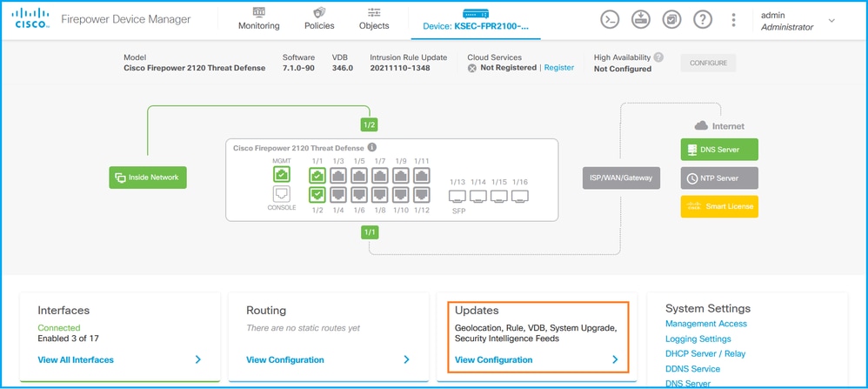
Task: Select port 1/8 on device diagram
Action: pos(380,195)
